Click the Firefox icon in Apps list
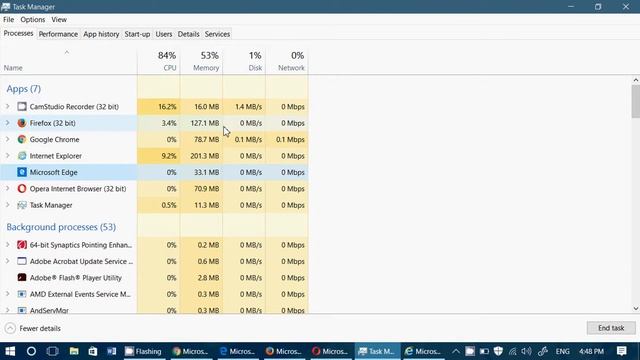The width and height of the screenshot is (640, 360). (22, 123)
